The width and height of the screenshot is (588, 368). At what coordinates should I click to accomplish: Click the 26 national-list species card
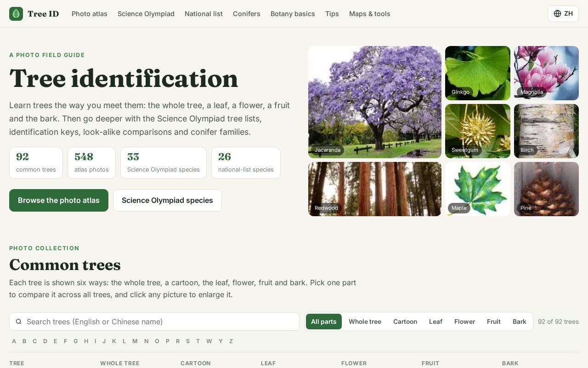(246, 163)
